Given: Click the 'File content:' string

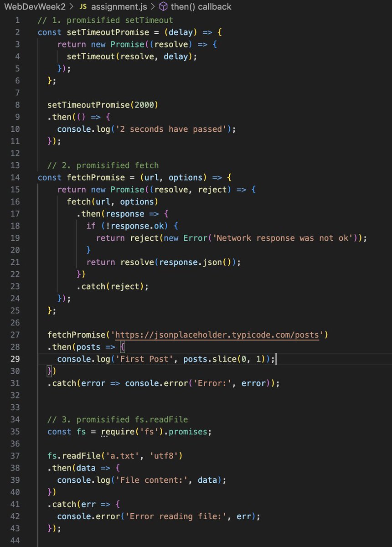Looking at the screenshot, I should [154, 480].
